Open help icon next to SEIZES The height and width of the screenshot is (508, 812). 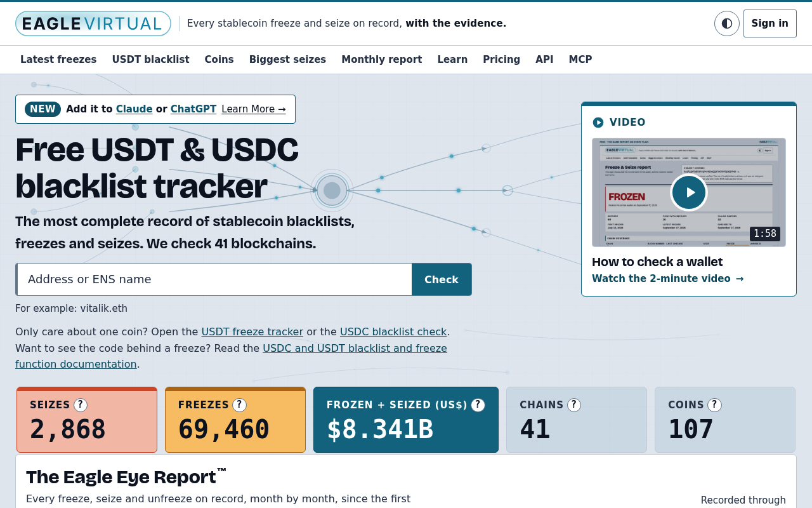(81, 405)
